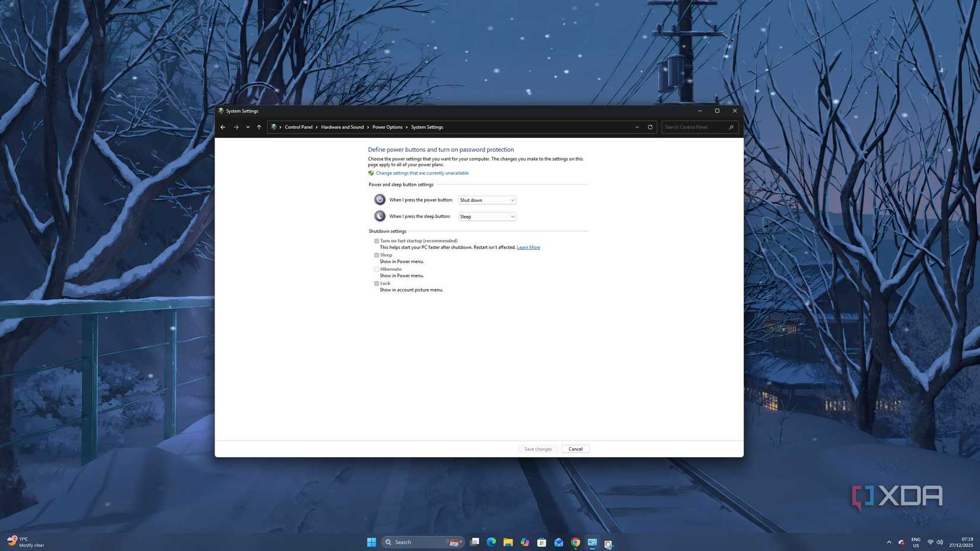The image size is (980, 551).
Task: Navigate to Control Panel breadcrumb
Action: [x=298, y=127]
